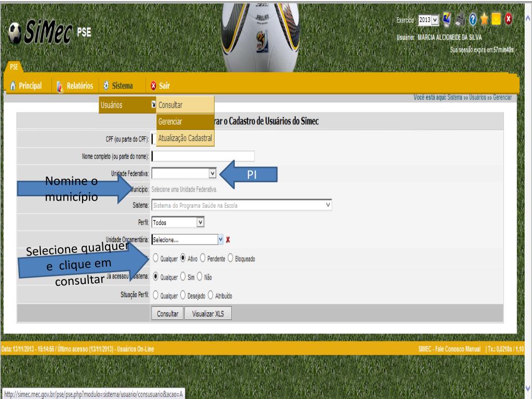Screen dimensions: 532x399
Task: Click the orange star favorites icon
Action: (484, 19)
